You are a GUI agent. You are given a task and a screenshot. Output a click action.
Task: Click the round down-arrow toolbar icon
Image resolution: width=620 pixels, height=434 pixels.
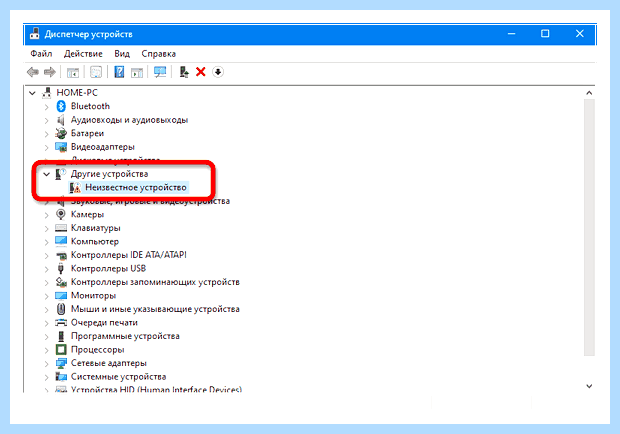tap(218, 72)
